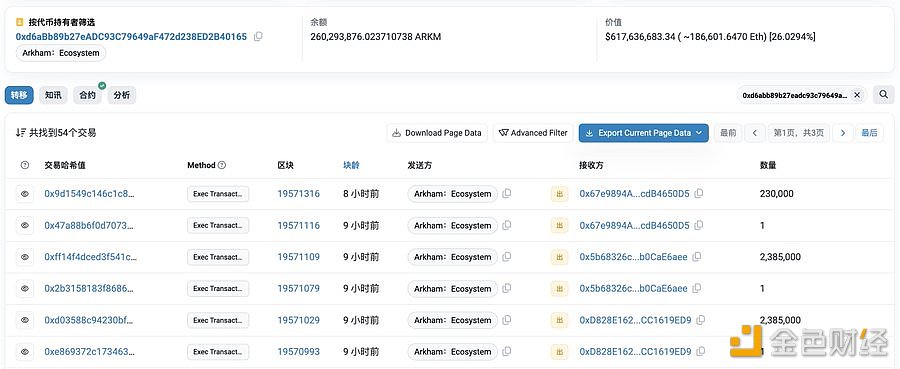Viewport: 900px width, 369px height.
Task: Copy sender address in block 19570993 row
Action: click(x=507, y=352)
